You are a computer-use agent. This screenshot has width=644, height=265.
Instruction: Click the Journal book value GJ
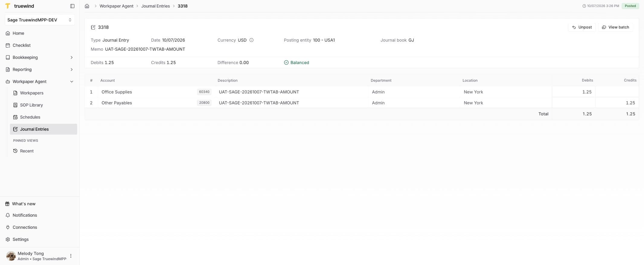point(411,40)
